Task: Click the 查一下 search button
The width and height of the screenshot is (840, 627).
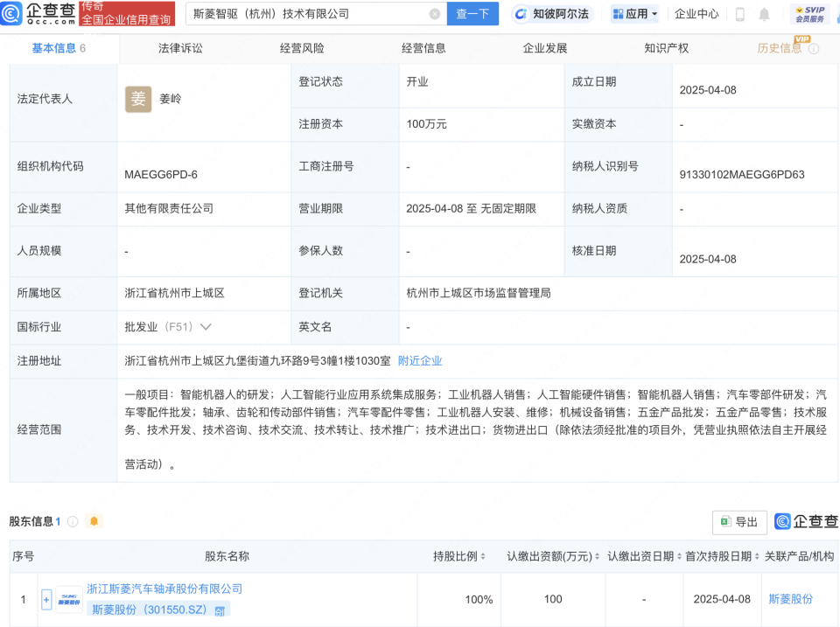Action: [x=473, y=14]
